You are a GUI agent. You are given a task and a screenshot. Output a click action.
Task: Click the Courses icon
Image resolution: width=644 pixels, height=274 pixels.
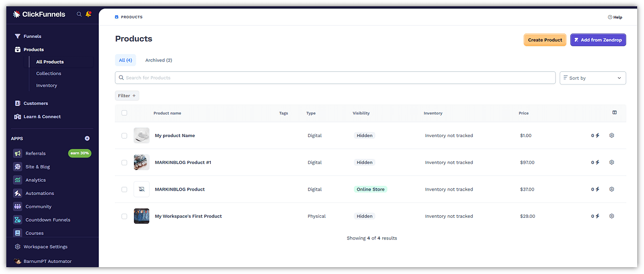click(x=17, y=233)
